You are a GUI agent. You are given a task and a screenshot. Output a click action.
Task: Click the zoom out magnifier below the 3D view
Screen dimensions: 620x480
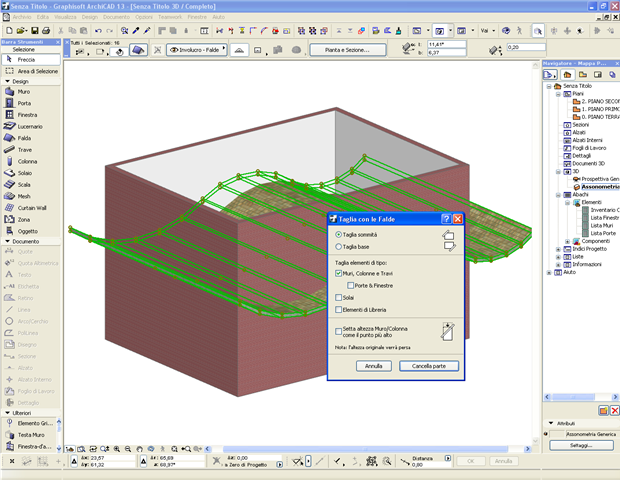tap(128, 449)
